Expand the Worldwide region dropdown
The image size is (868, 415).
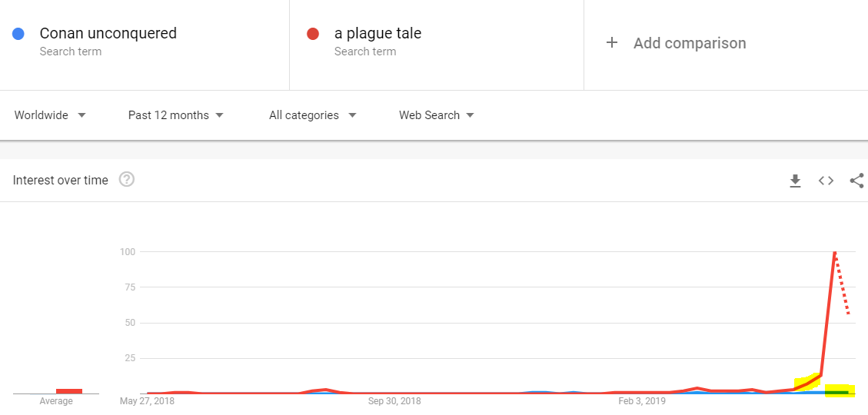(50, 115)
